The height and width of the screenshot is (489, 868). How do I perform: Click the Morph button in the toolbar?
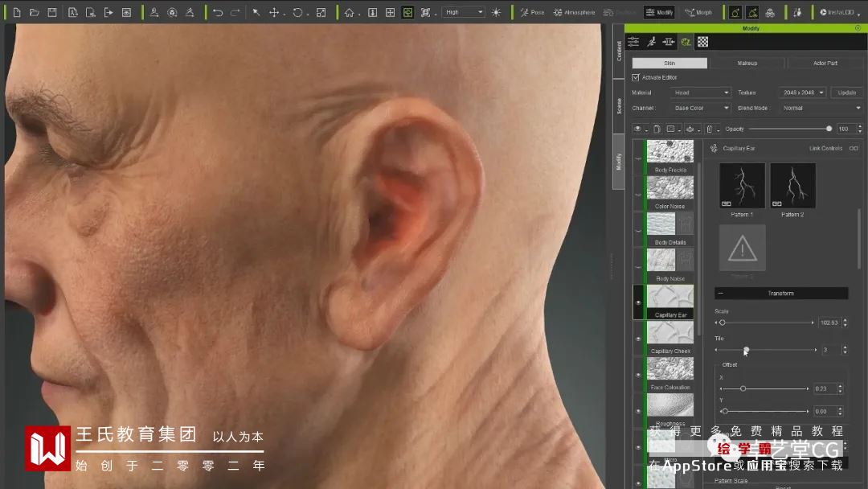click(x=698, y=12)
